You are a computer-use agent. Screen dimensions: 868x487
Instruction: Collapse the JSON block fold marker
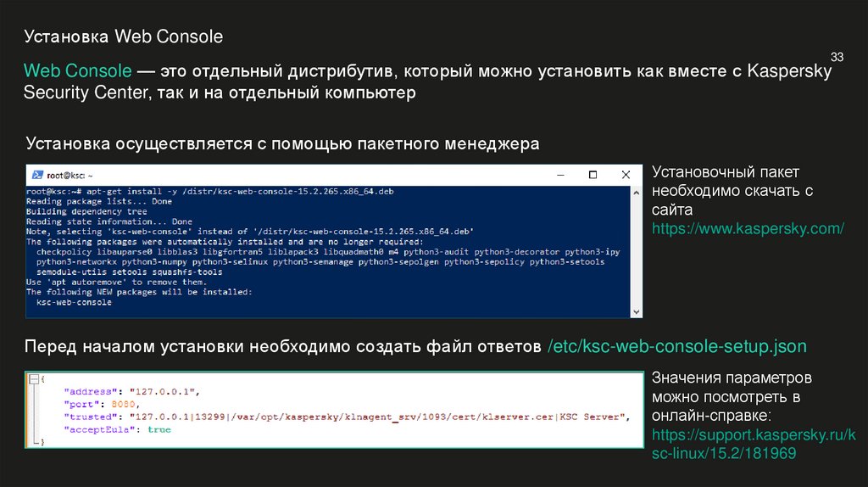pos(34,379)
